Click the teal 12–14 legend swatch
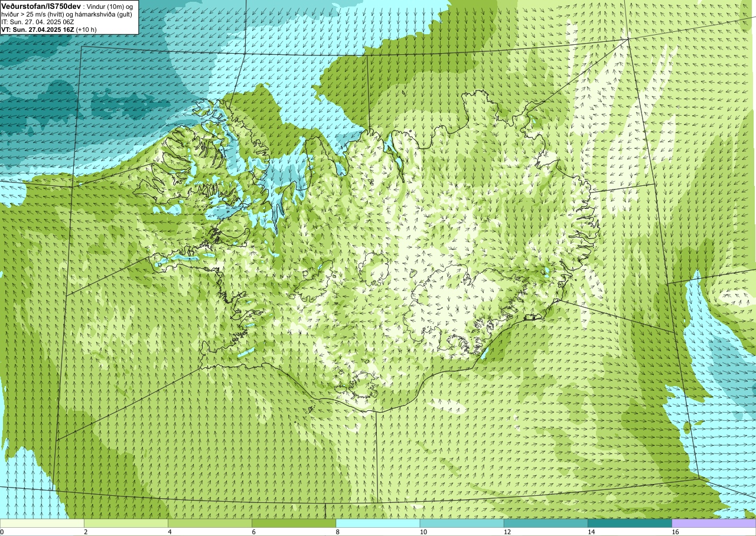756x536 pixels. [546, 523]
